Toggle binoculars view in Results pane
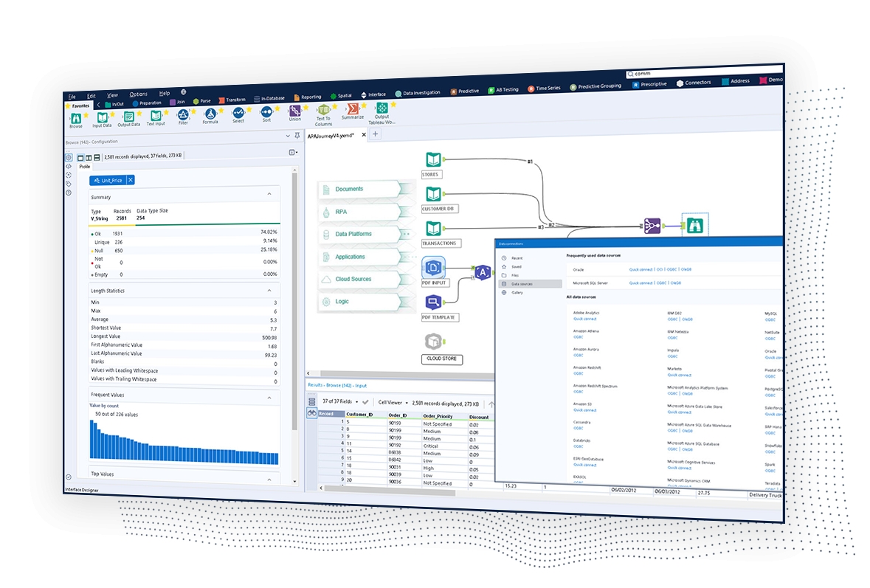Screen dimensions: 870x588 point(312,413)
